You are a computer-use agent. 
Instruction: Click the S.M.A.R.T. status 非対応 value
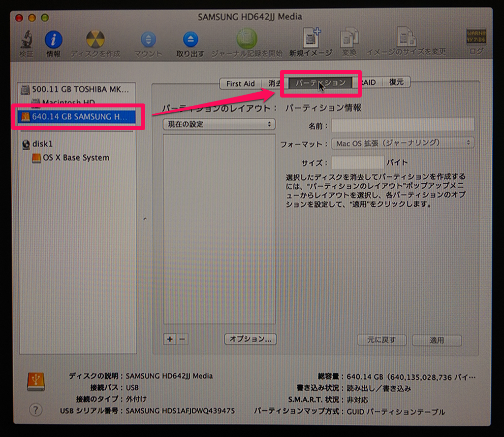[x=357, y=400]
